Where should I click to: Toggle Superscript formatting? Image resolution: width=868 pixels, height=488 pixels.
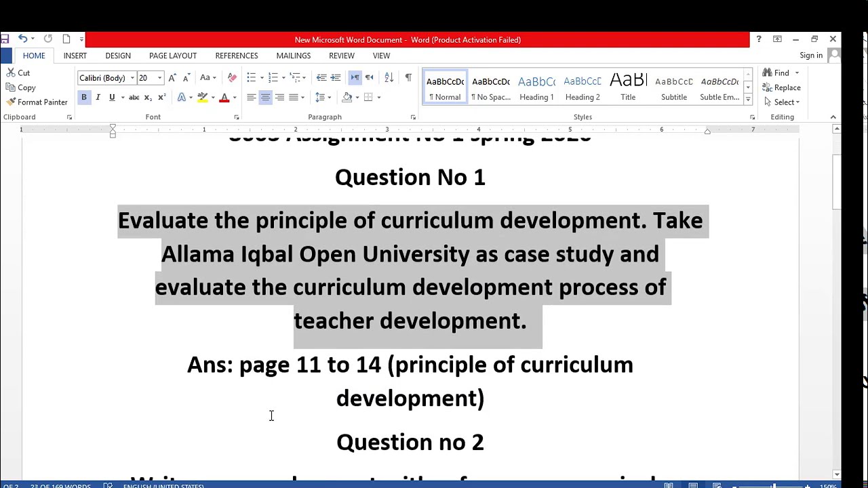tap(161, 98)
